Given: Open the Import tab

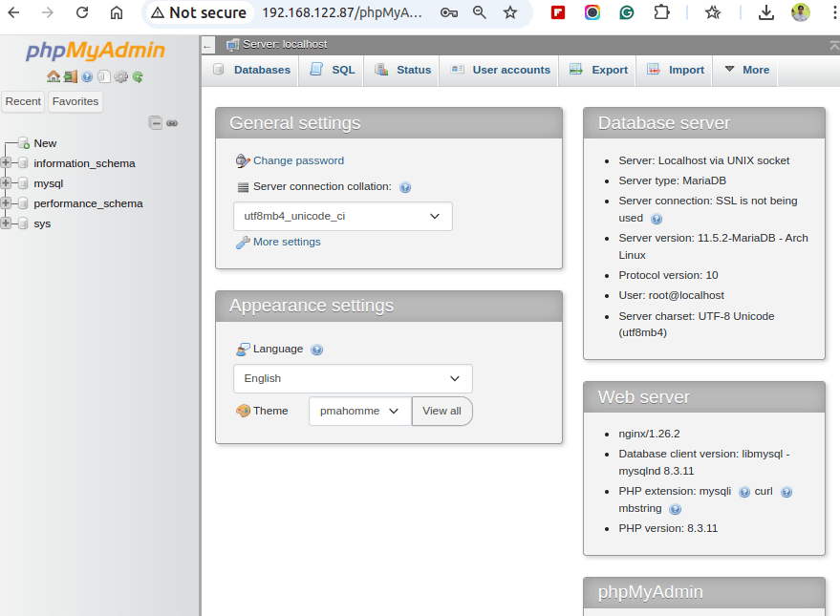Looking at the screenshot, I should (676, 70).
